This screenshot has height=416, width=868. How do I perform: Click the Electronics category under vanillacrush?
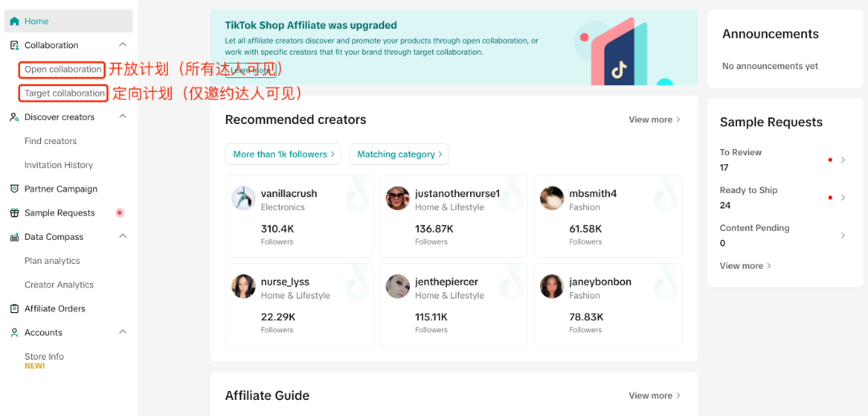coord(283,207)
